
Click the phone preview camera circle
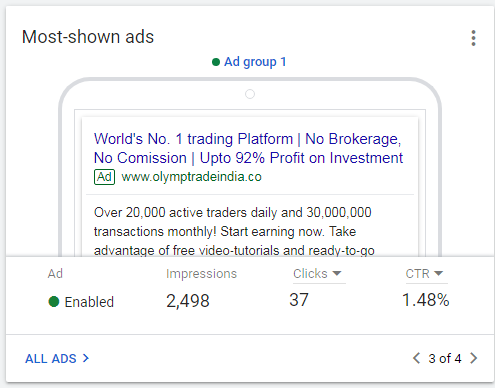tap(250, 94)
